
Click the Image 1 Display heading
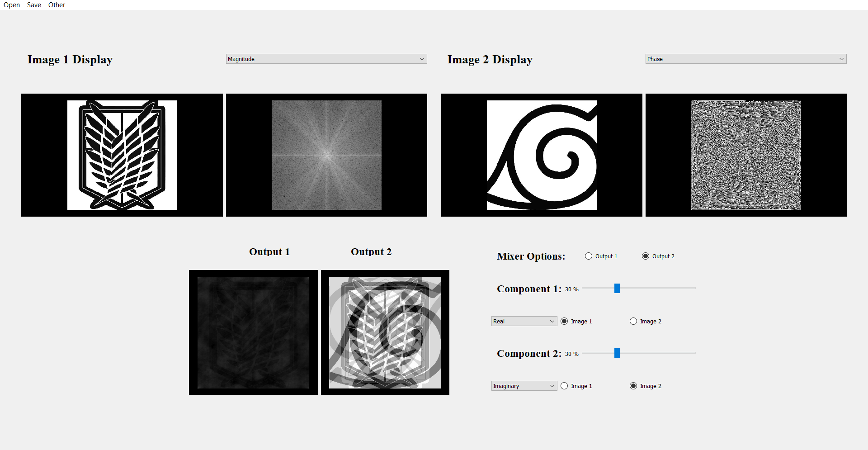coord(70,60)
